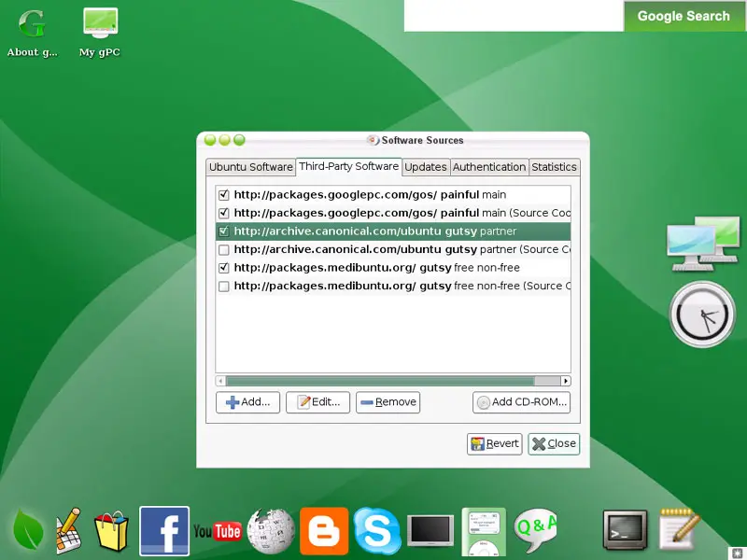Revert changes with the Revert button
Viewport: 747px width, 560px height.
point(495,444)
